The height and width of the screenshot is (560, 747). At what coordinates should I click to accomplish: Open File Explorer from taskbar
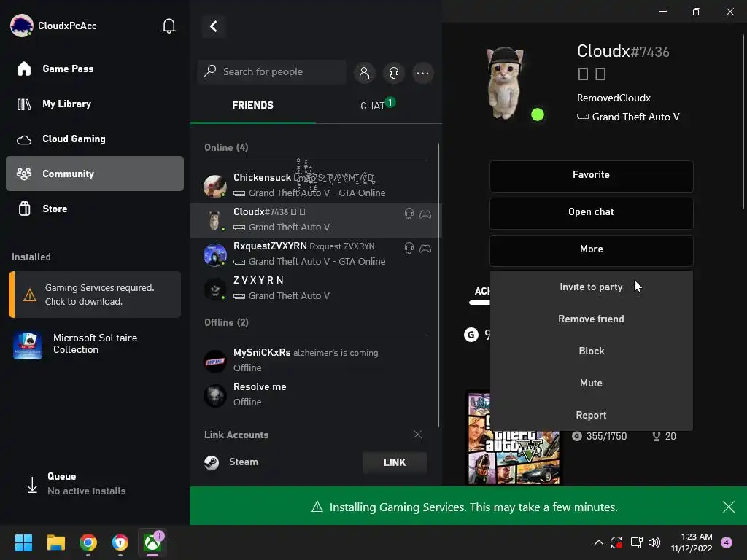(x=55, y=542)
